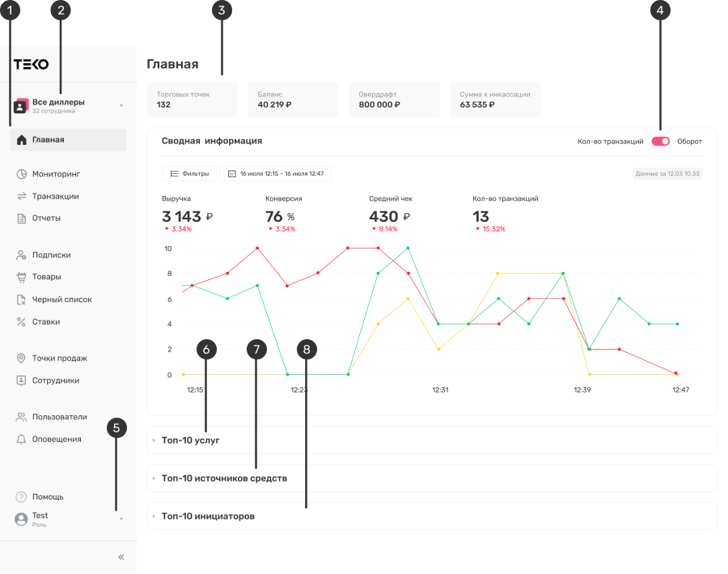Click the Транзакции arrows icon
Image resolution: width=728 pixels, height=574 pixels.
pos(21,197)
